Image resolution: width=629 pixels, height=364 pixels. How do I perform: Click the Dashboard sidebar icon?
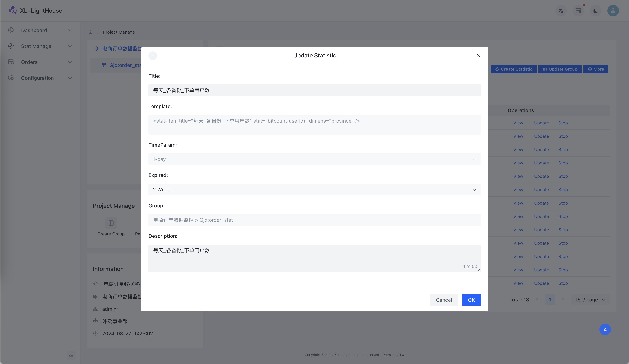pos(11,30)
